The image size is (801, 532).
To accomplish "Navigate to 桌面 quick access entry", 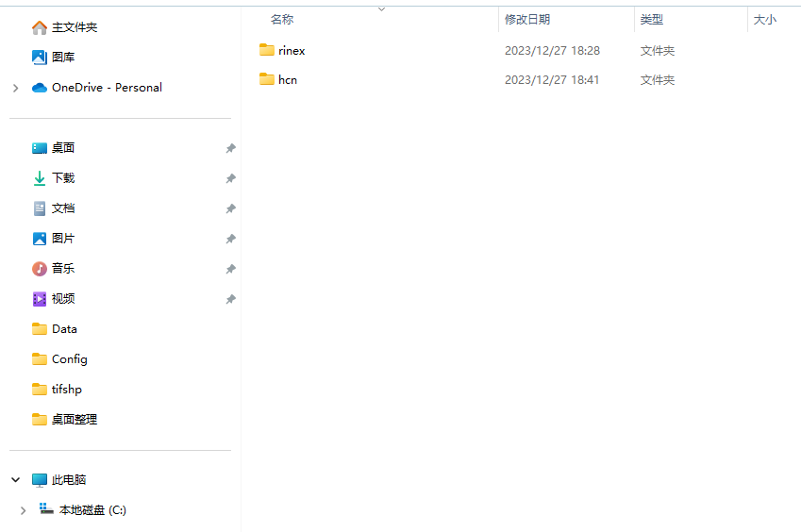I will click(x=63, y=148).
